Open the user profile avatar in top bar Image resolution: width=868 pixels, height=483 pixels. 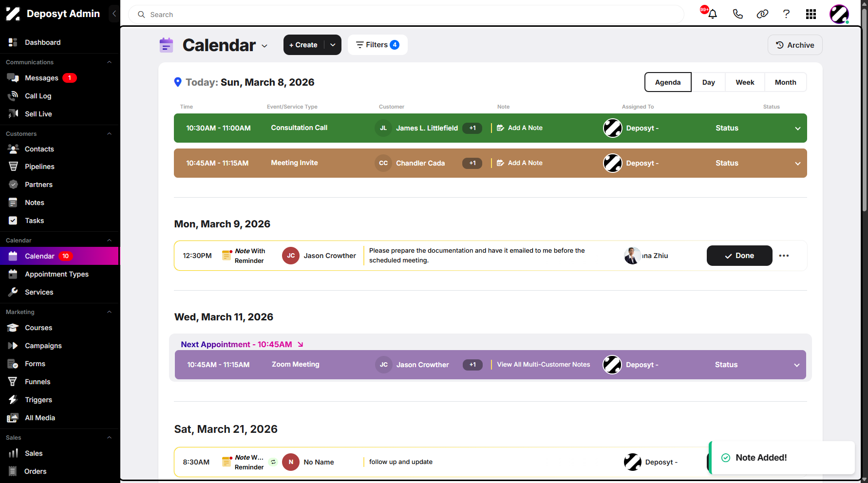[x=839, y=14]
